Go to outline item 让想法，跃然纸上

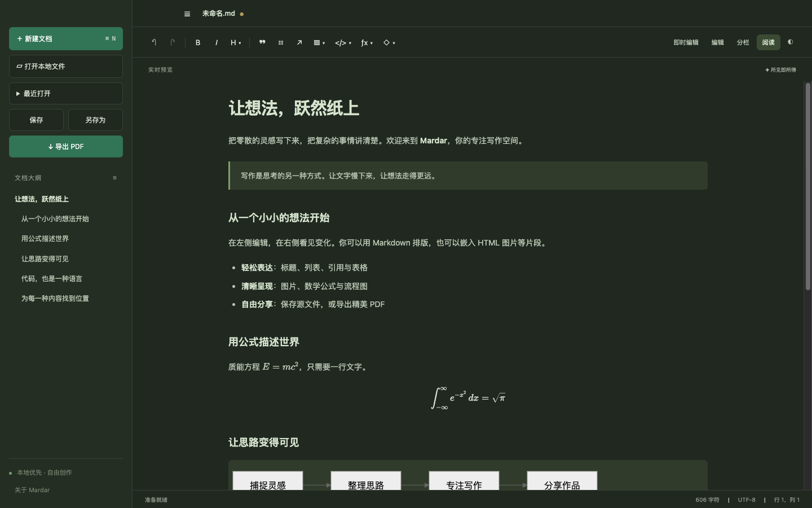(42, 199)
